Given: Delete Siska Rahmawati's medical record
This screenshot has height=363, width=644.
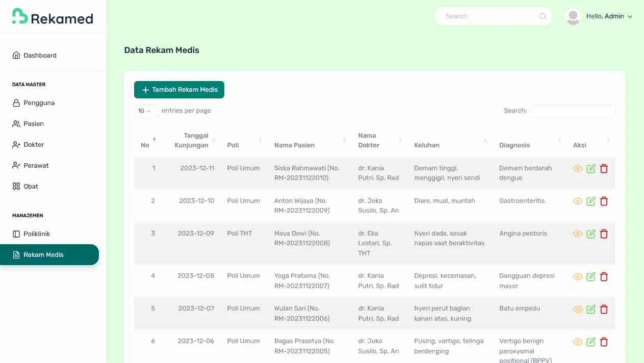Looking at the screenshot, I should coord(604,169).
